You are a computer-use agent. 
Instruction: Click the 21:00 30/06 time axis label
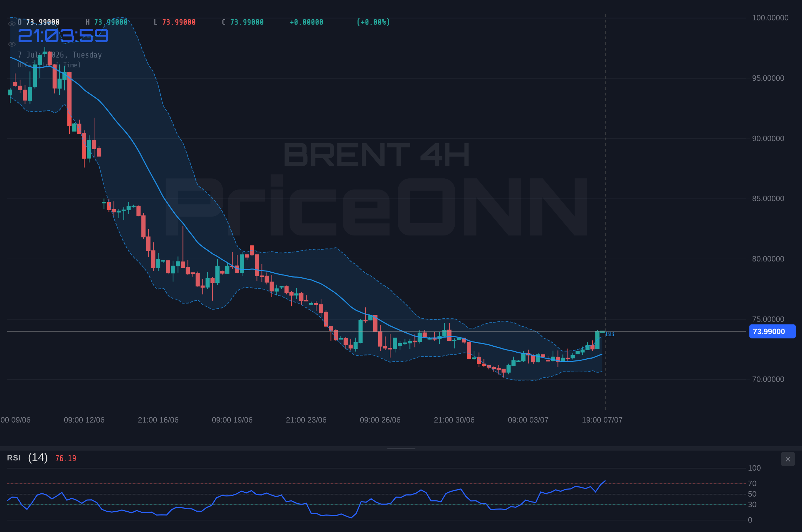pyautogui.click(x=454, y=420)
